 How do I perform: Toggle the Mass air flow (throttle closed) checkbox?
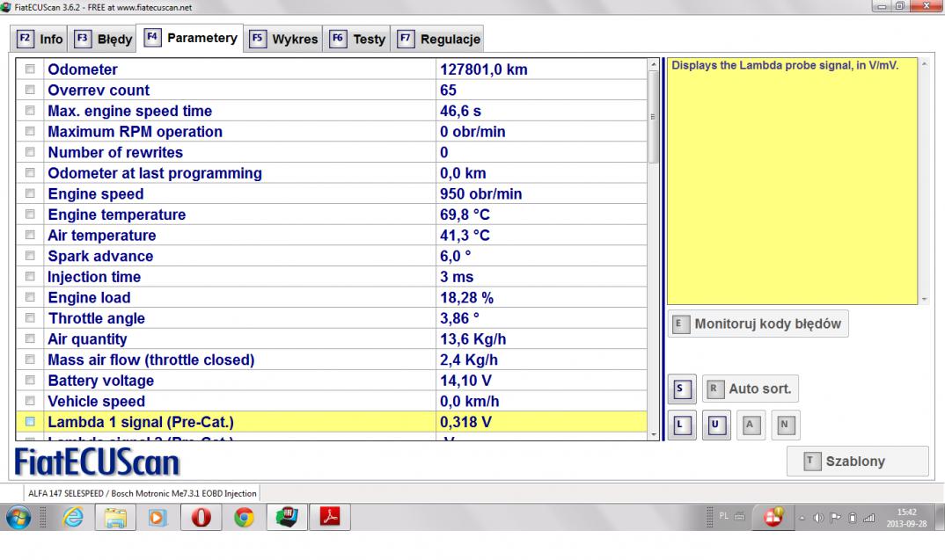point(30,360)
